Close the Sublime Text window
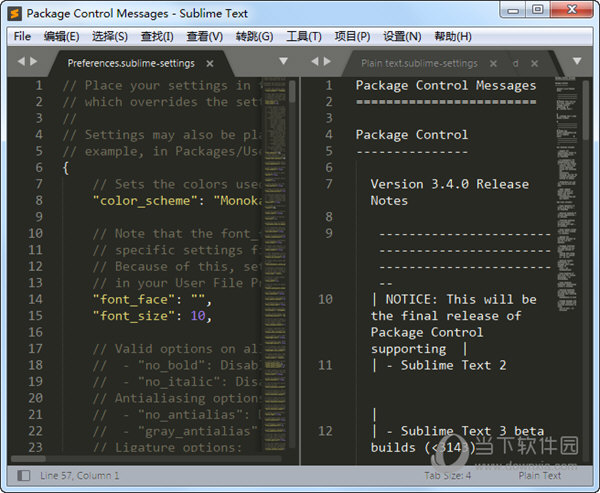The height and width of the screenshot is (493, 600). [572, 10]
